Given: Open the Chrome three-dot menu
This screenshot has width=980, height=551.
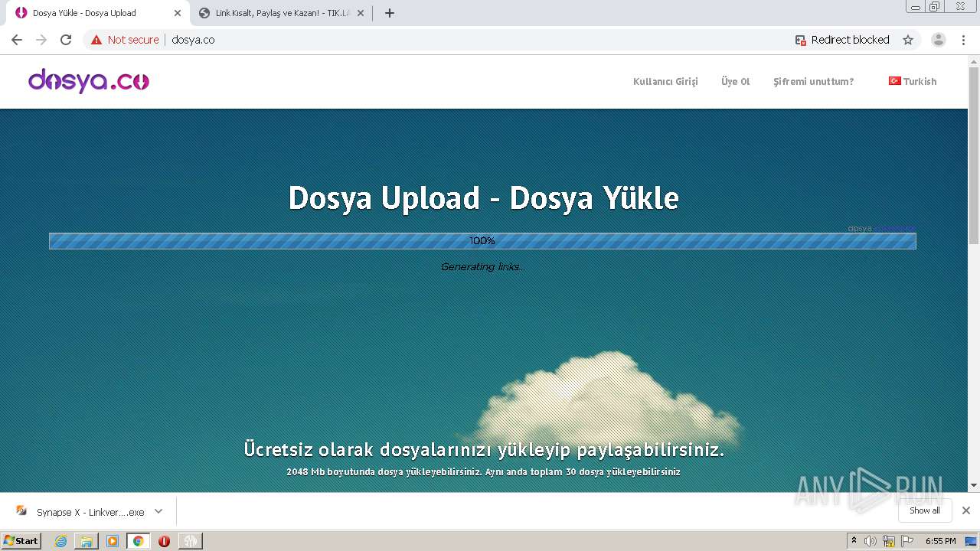Looking at the screenshot, I should (963, 40).
